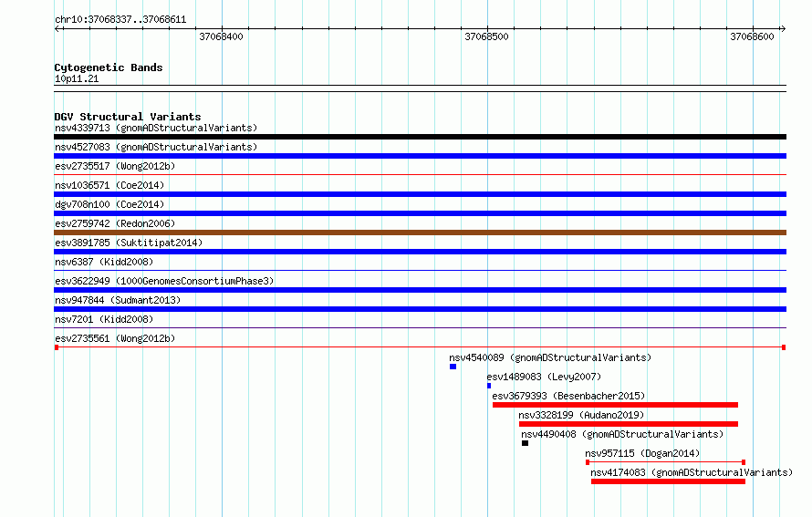This screenshot has height=517, width=812.
Task: Click the 37068600 ruler position label
Action: 752,36
